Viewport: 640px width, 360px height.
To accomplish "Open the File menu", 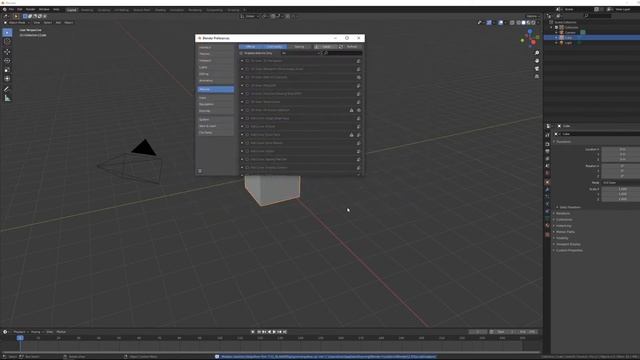I will (x=11, y=9).
